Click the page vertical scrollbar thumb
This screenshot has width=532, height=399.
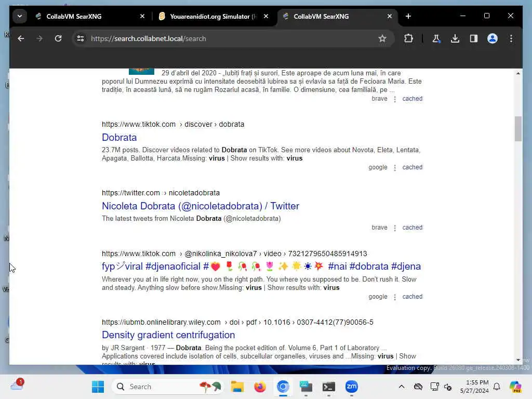[x=518, y=129]
